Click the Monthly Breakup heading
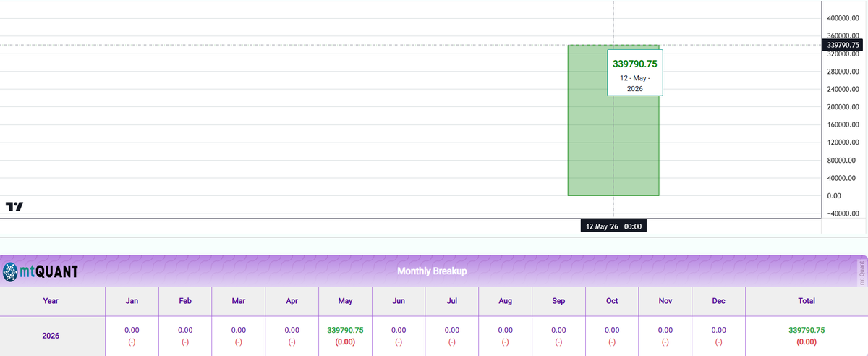This screenshot has width=868, height=356. pos(432,271)
